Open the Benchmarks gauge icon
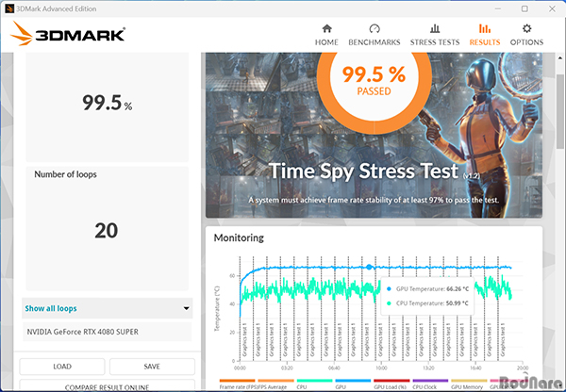566x392 pixels. pos(375,28)
